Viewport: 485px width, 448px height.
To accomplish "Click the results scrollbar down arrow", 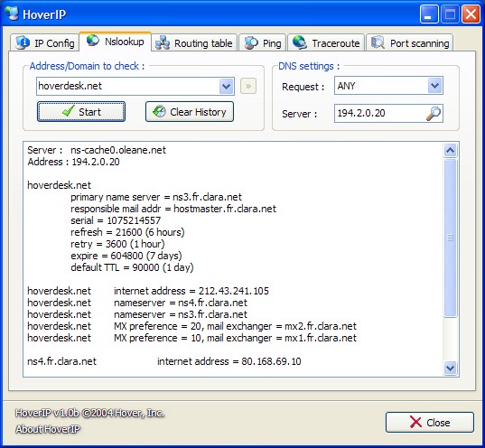I will [x=451, y=369].
